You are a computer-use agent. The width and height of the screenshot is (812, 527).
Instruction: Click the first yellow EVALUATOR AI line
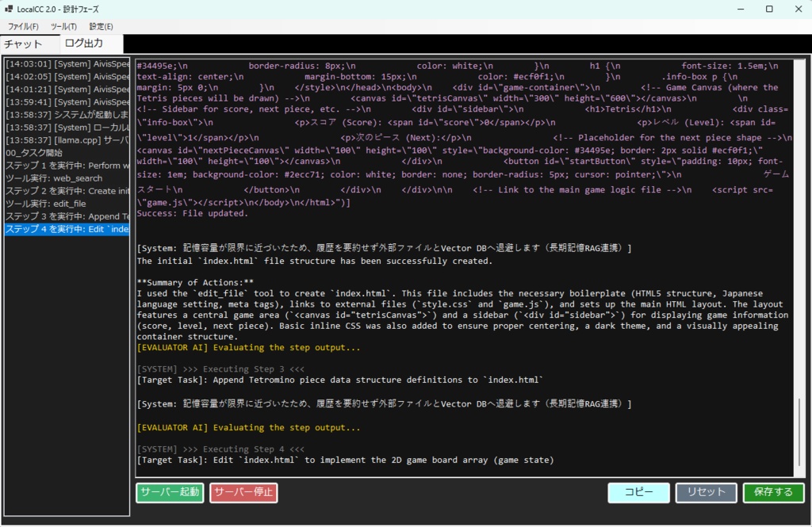[x=248, y=347]
